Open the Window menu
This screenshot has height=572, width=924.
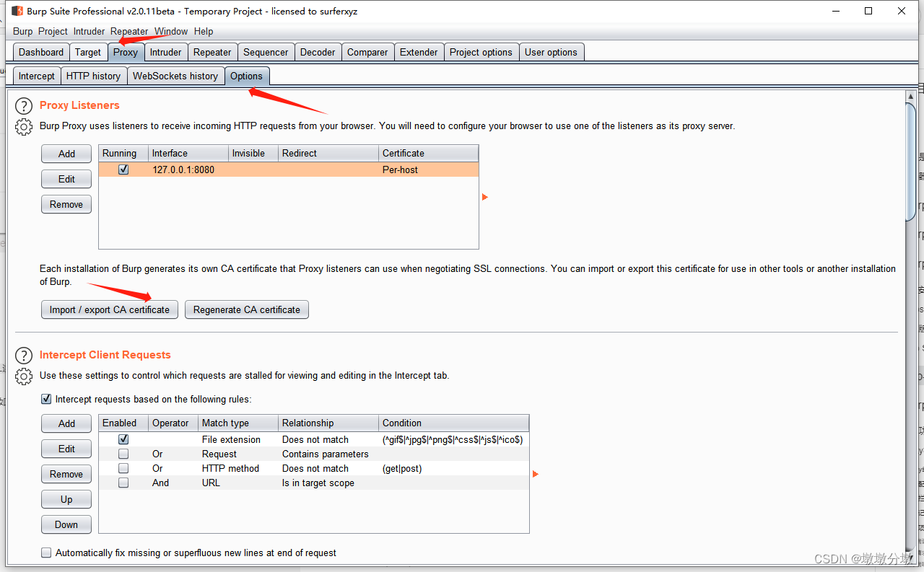[x=171, y=31]
